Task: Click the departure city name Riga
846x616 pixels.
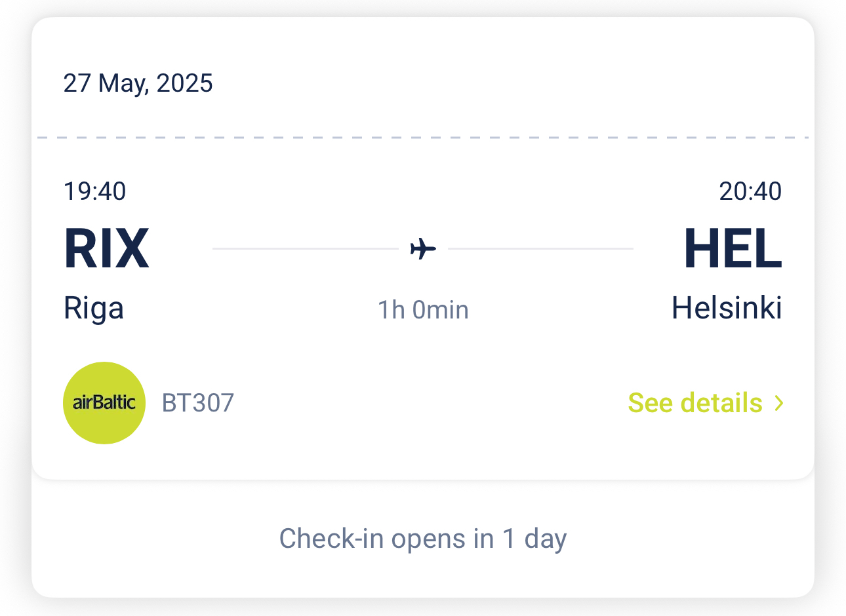Action: click(94, 308)
